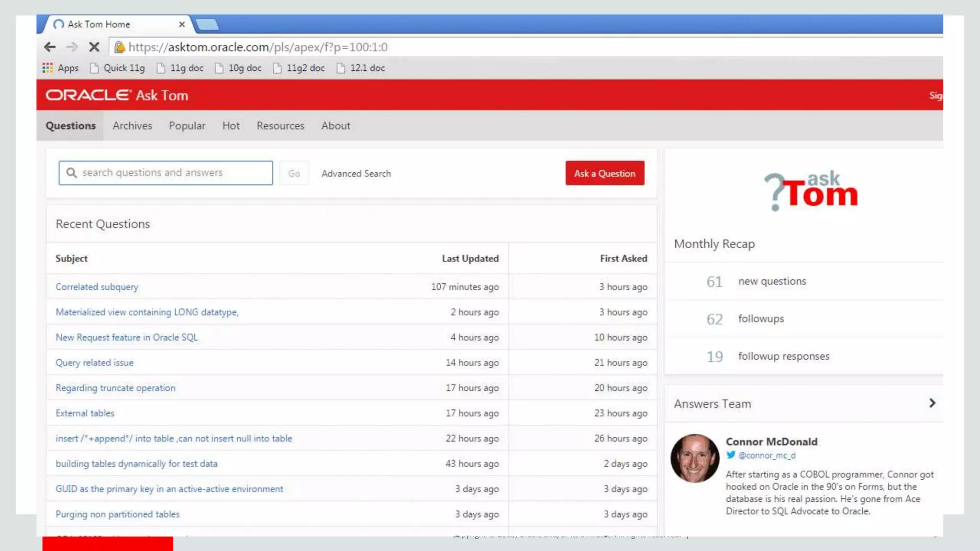Click Connor McDonald's profile photo

(695, 458)
